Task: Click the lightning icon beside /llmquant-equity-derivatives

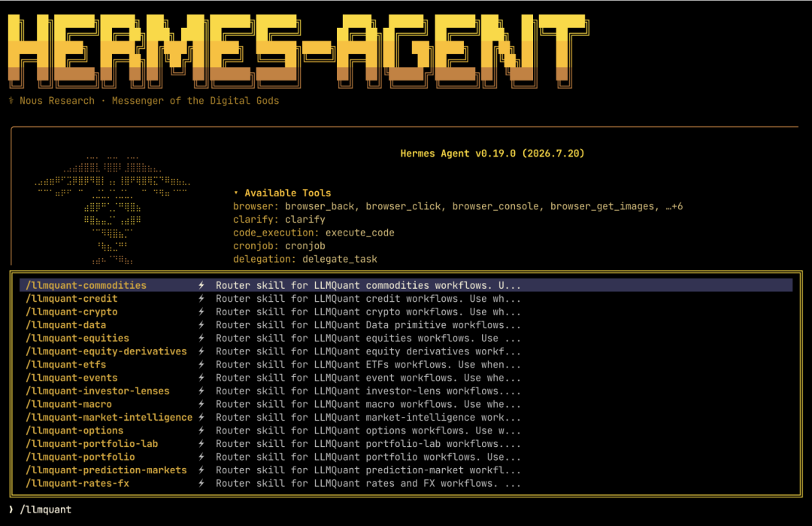Action: [201, 351]
